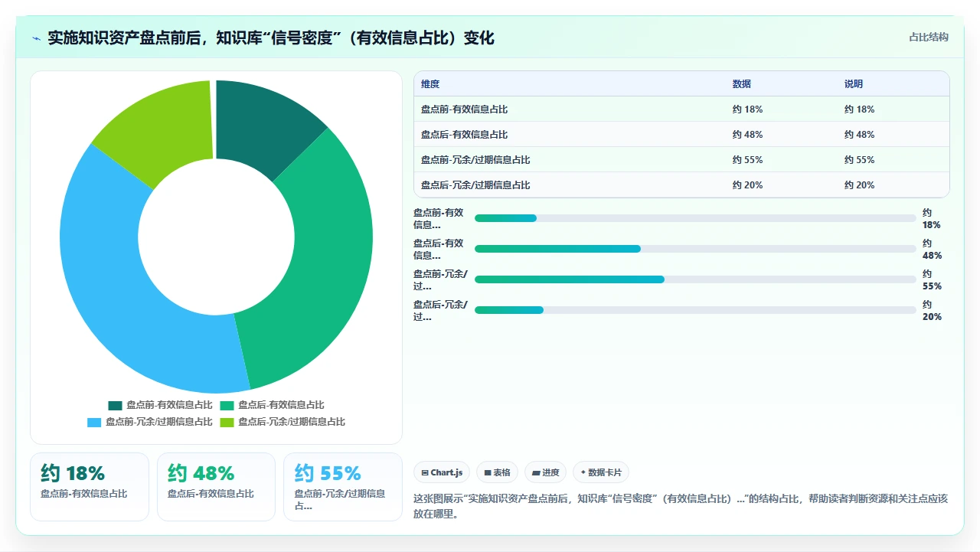
Task: Click the green 盘点后-有效信息占比 legend swatch
Action: click(x=227, y=405)
